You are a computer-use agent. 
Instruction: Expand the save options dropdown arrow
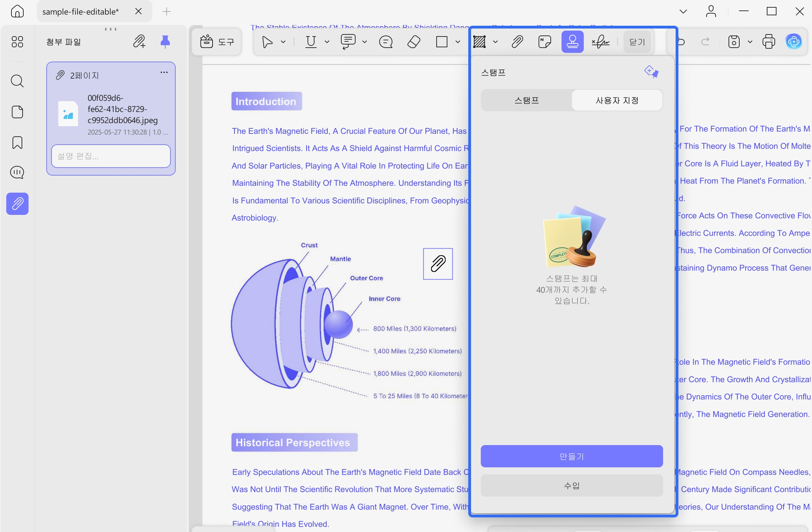750,42
